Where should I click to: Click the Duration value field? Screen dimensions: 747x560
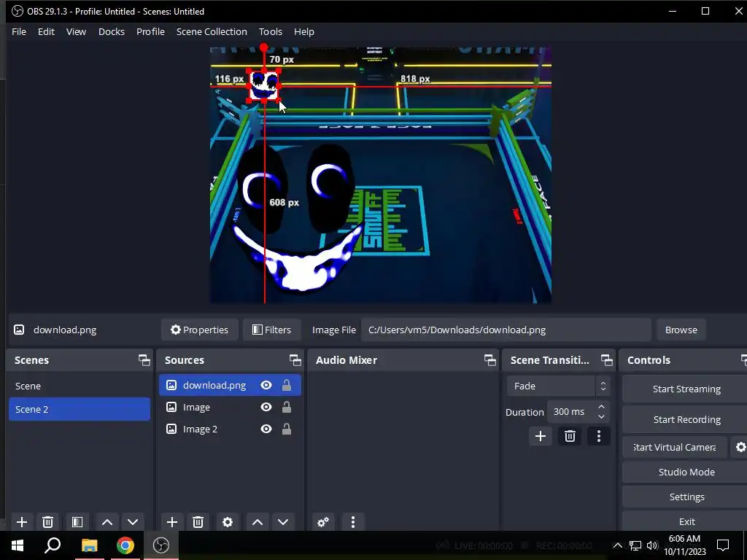coord(570,411)
